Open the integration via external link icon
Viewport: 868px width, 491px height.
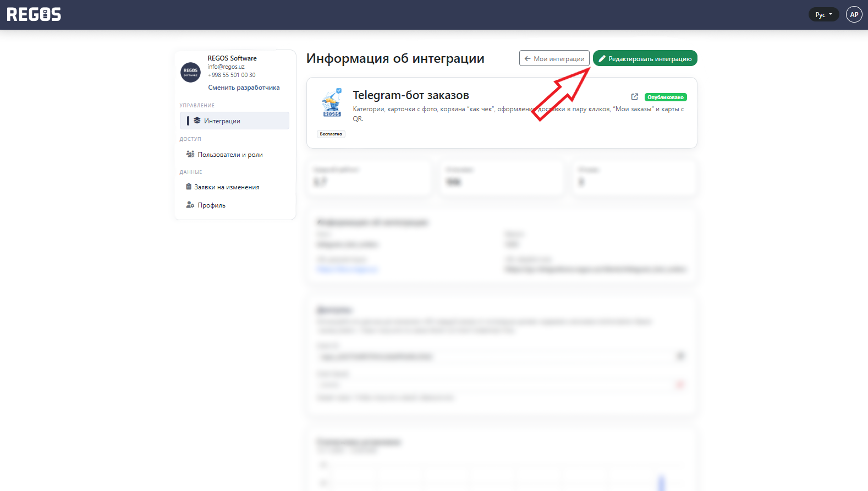(x=634, y=97)
